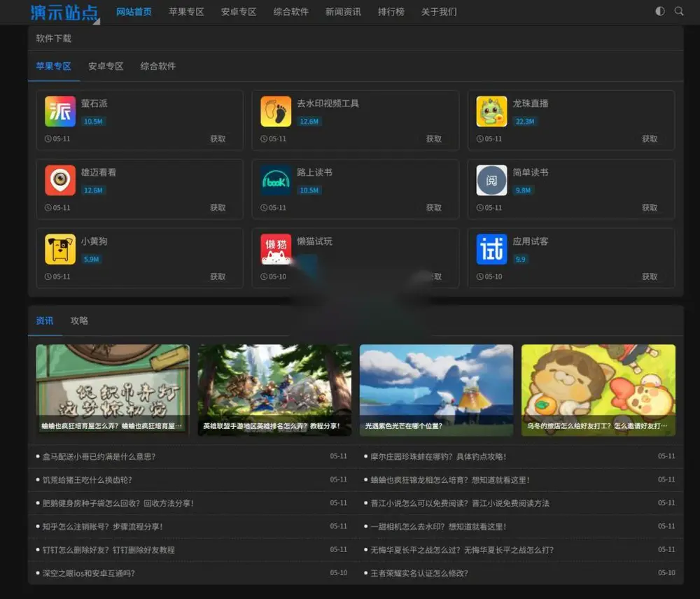Open the 简单读书 阅 icon

coord(491,181)
